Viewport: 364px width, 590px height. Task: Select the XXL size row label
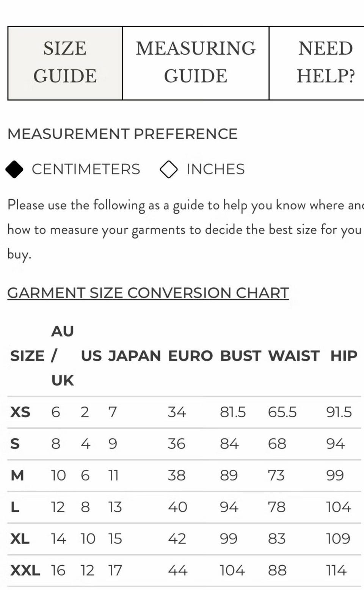25,570
